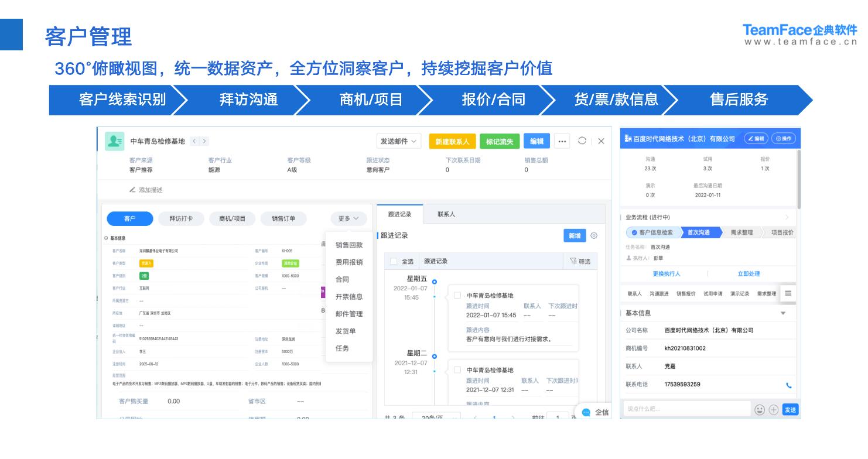The image size is (868, 459).
Task: Click the 百度 panel vertical scrollbar
Action: pos(798,179)
